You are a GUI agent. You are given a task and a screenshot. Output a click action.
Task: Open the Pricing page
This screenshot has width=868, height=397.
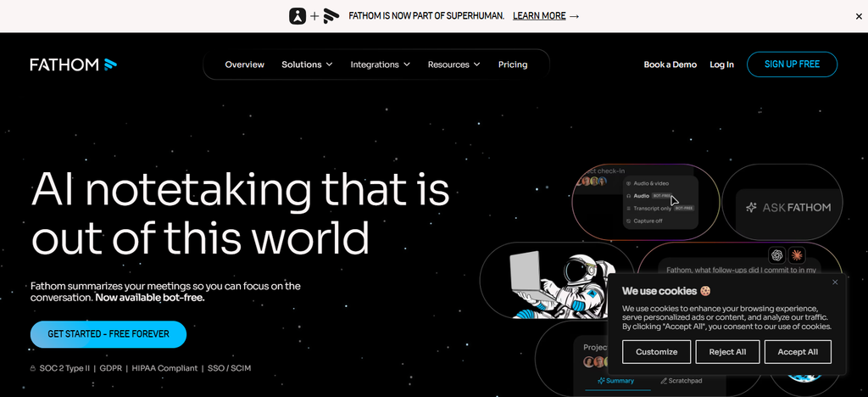pyautogui.click(x=513, y=64)
